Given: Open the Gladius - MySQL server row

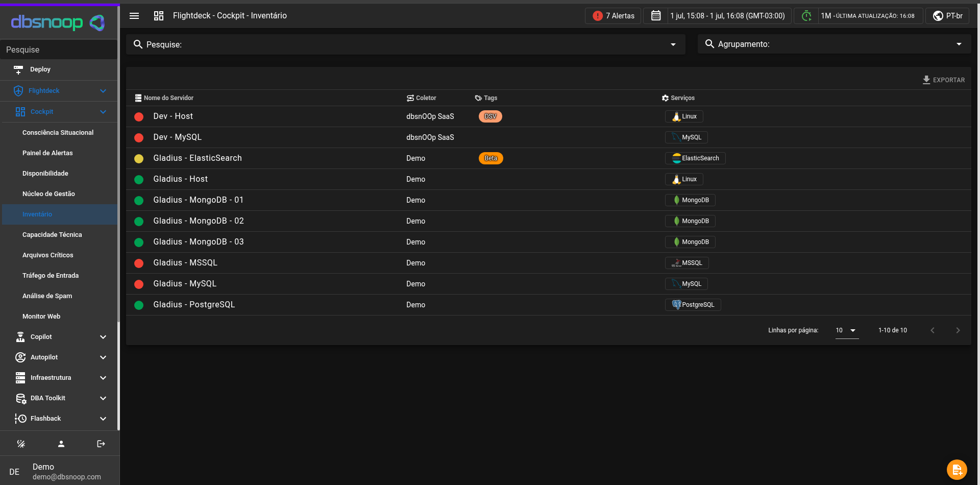Looking at the screenshot, I should click(549, 284).
